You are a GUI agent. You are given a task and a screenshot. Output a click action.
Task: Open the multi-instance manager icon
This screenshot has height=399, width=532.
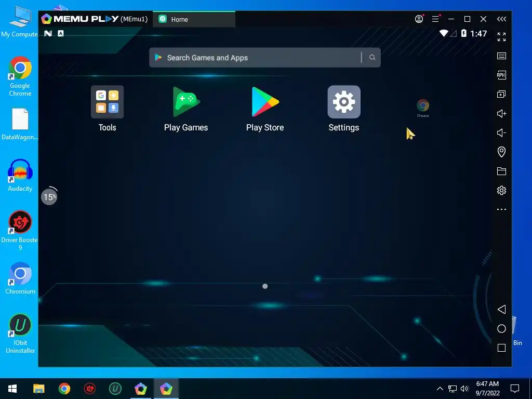[x=501, y=95]
